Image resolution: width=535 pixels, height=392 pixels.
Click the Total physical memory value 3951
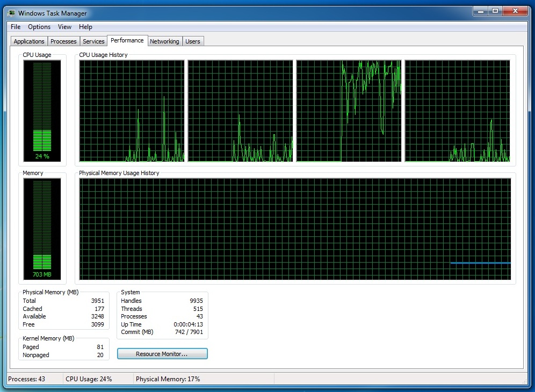click(98, 301)
